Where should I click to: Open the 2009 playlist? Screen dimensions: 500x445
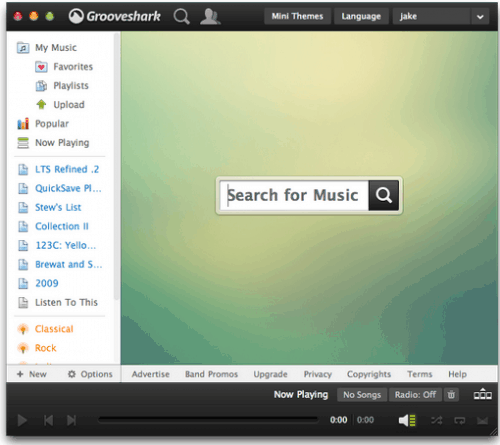[x=47, y=283]
